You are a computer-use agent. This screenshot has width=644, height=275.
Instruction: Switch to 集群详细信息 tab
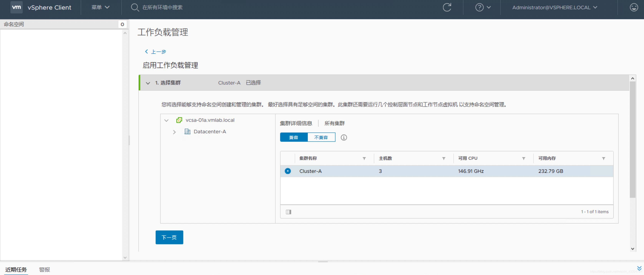[296, 123]
